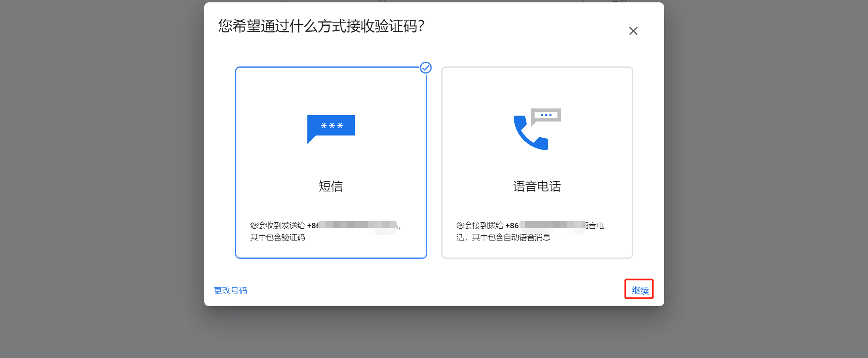Click the phone handset voice call icon
868x358 pixels.
pos(537,129)
